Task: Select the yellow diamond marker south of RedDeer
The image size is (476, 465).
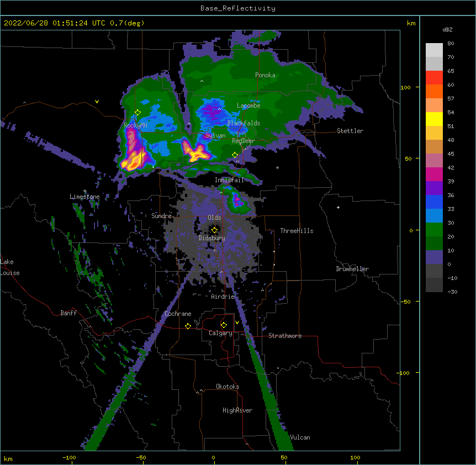Action: 235,155
